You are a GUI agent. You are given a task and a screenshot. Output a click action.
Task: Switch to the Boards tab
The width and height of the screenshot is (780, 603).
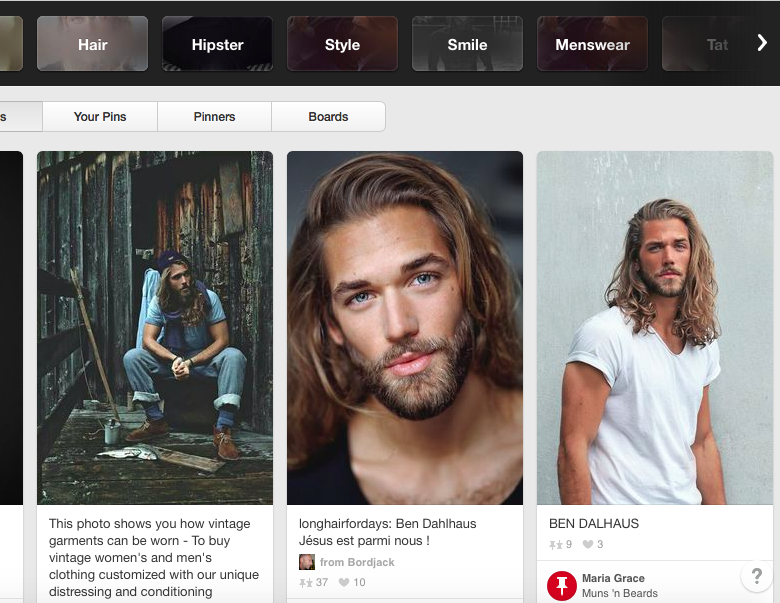[x=328, y=117]
